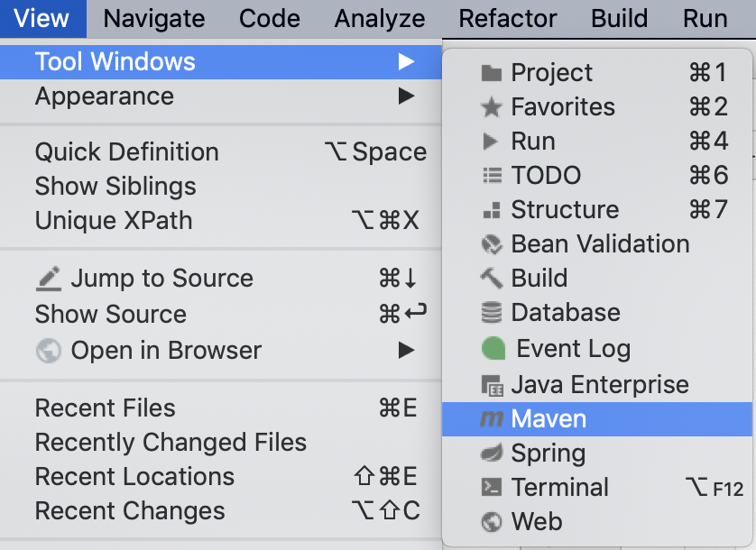Image resolution: width=756 pixels, height=550 pixels.
Task: Choose Quick Definition menu entry
Action: pos(127,151)
